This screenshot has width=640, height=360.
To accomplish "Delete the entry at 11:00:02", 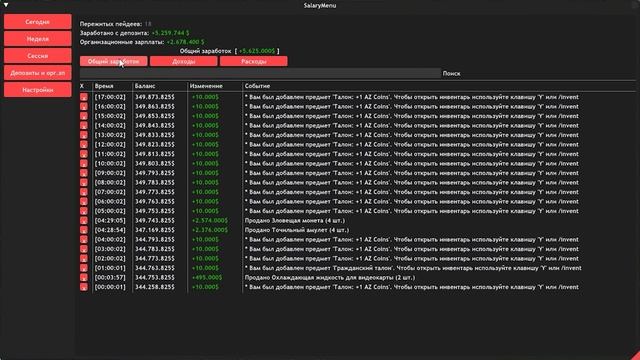I will point(84,154).
